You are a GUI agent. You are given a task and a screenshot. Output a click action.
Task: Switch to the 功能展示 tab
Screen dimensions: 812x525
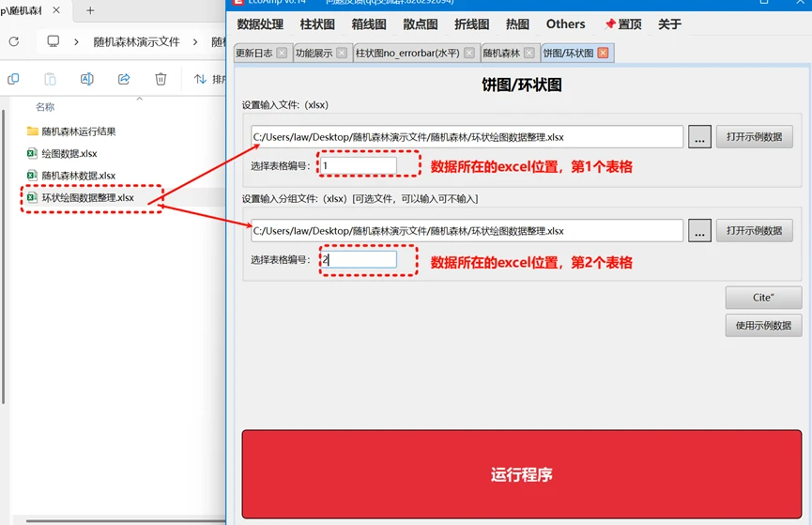click(314, 54)
